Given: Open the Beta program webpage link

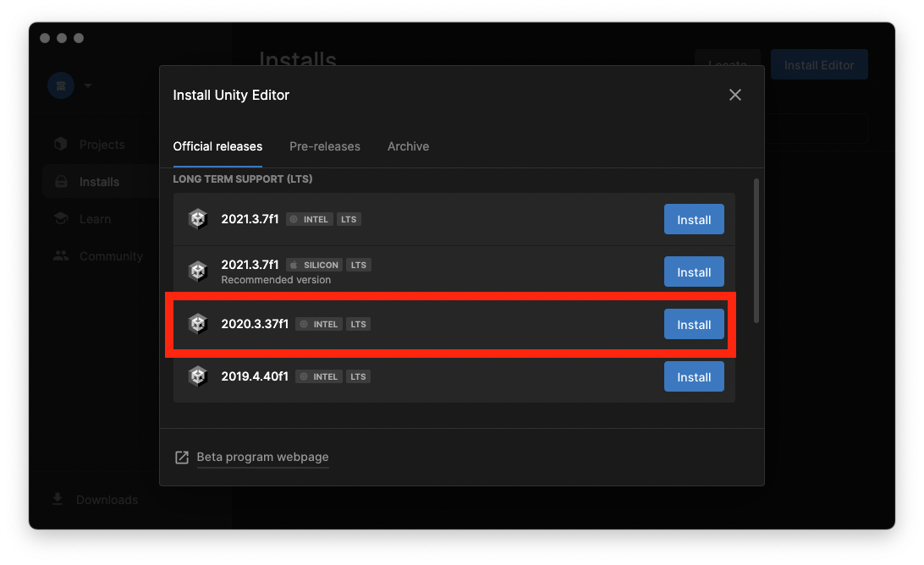Looking at the screenshot, I should pos(262,457).
